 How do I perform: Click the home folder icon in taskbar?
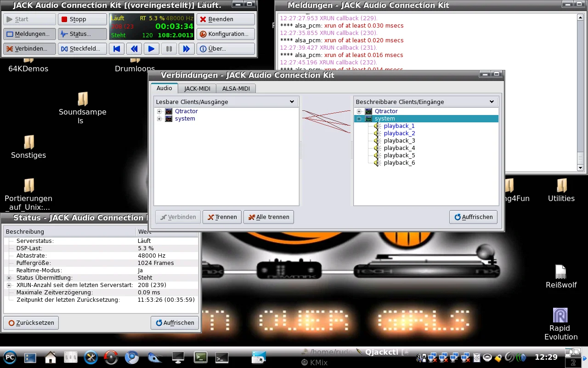point(50,357)
